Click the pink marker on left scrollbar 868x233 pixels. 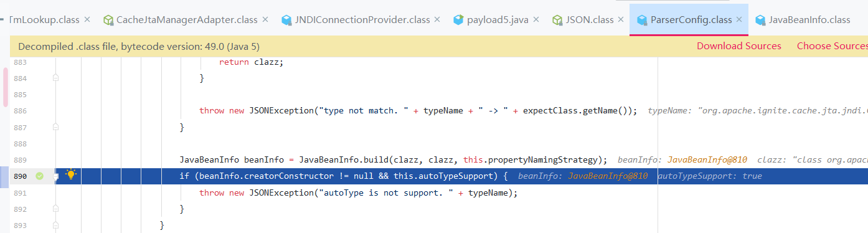tap(5, 87)
